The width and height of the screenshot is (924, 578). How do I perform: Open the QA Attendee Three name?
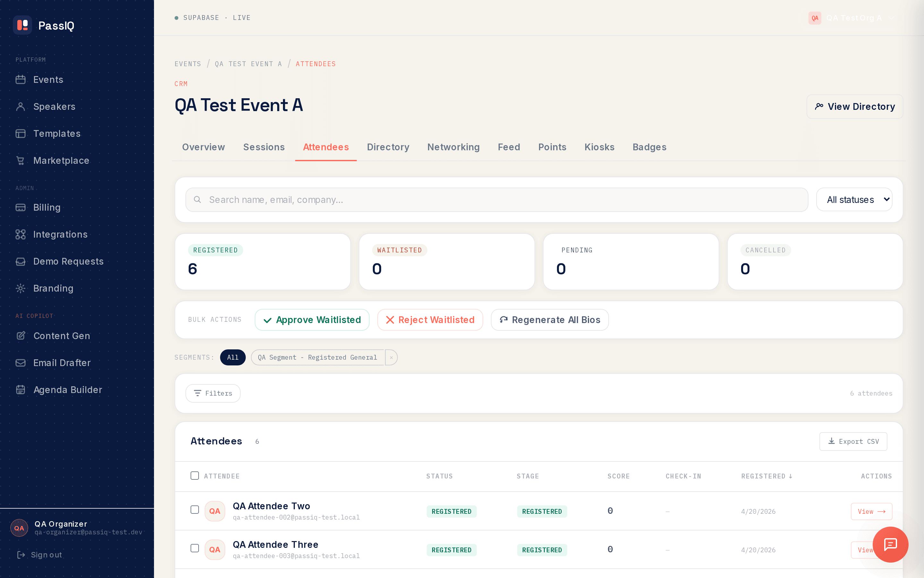coord(275,544)
